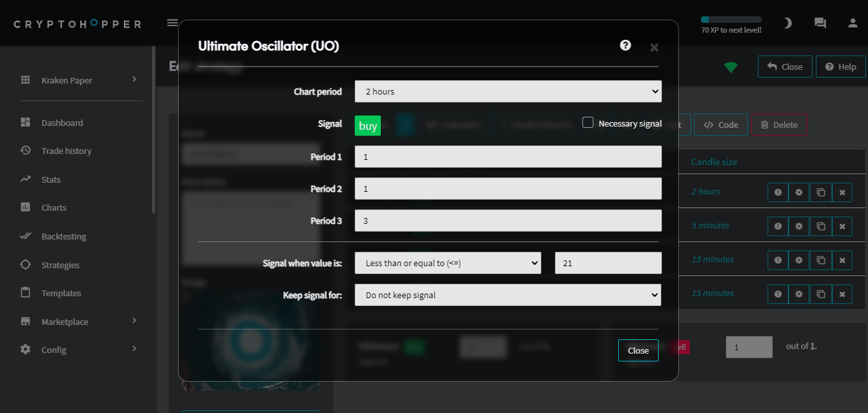Screen dimensions: 868x413
Task: Open the gear settings in the 5 minutes row
Action: click(799, 226)
